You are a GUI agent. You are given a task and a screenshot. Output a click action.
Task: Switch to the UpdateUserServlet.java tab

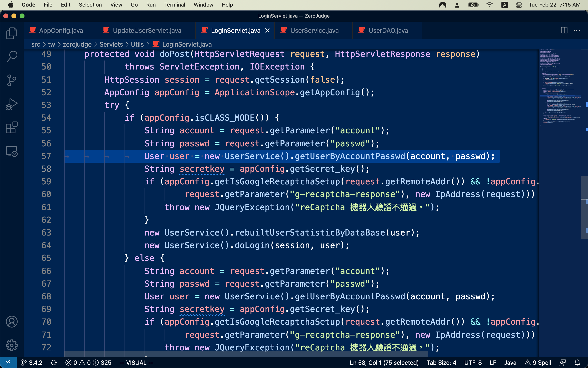[146, 30]
